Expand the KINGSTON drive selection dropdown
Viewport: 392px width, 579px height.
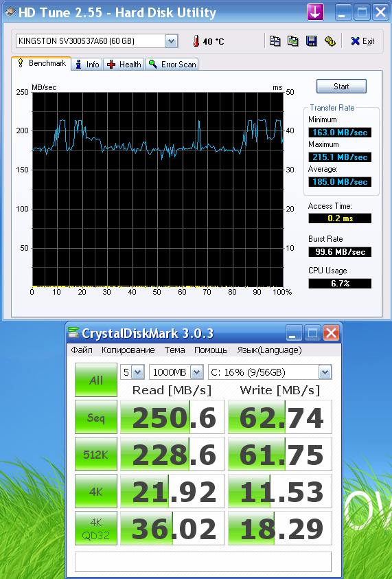pos(171,41)
